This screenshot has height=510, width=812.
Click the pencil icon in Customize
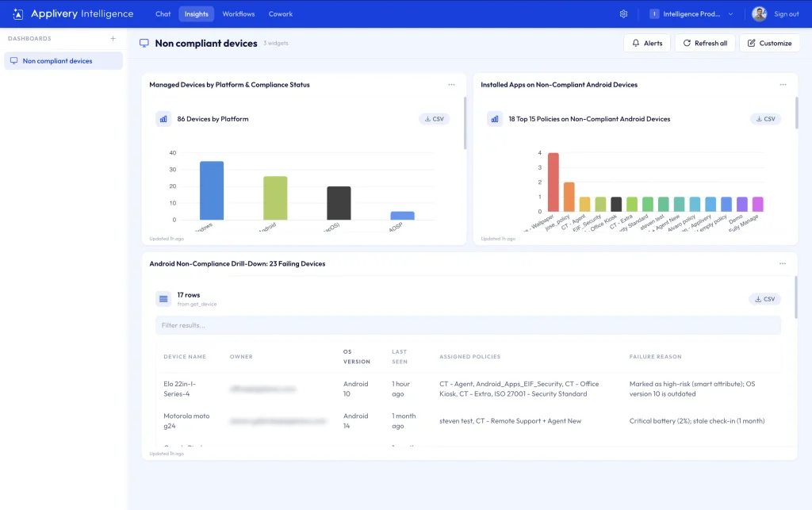[752, 43]
